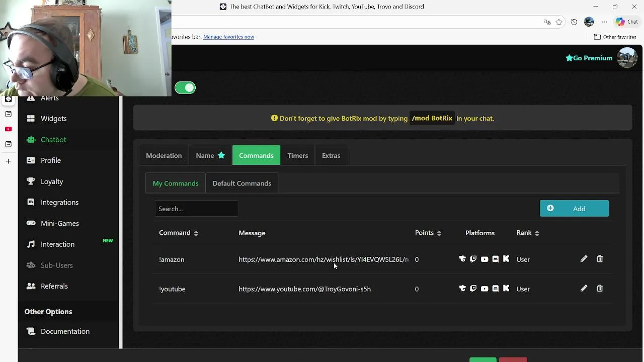This screenshot has width=644, height=362.
Task: Sort by the Rank column header
Action: [528, 233]
